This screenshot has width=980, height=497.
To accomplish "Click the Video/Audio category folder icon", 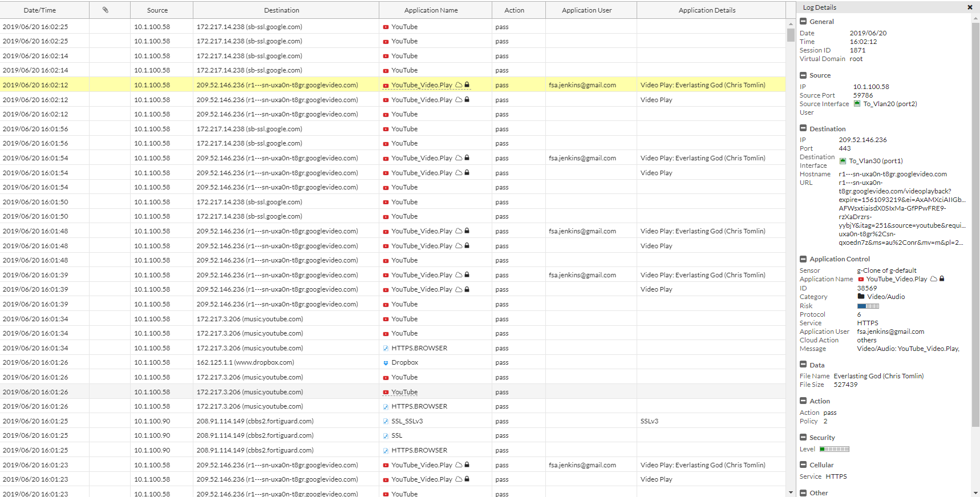I will (x=861, y=297).
